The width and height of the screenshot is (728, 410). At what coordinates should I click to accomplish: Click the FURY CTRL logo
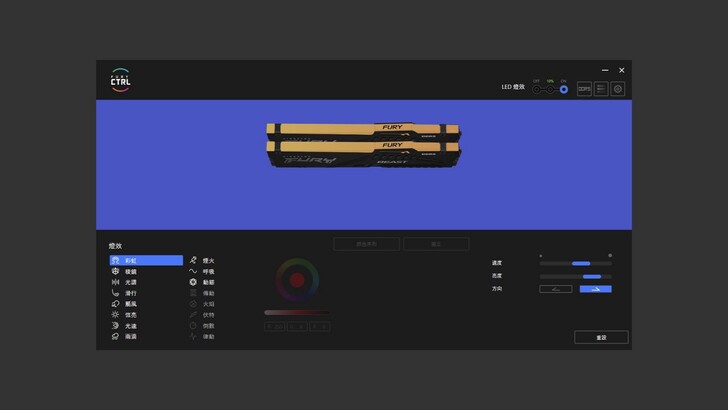120,80
